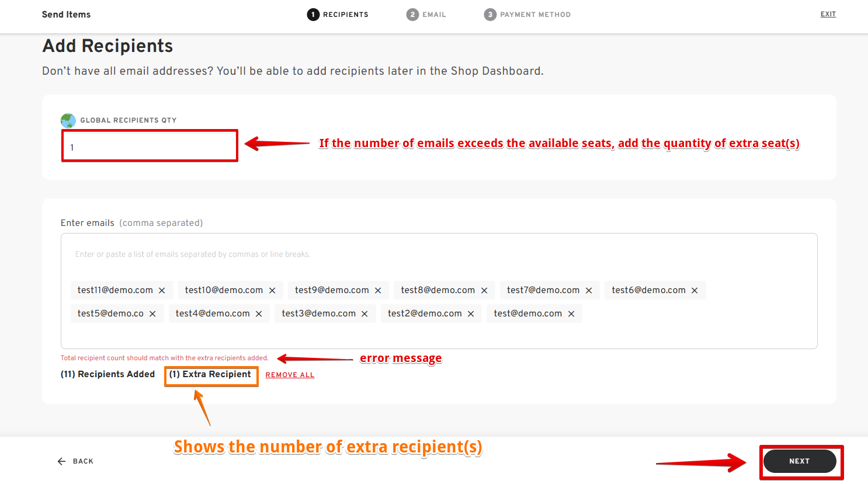868x484 pixels.
Task: Remove test9@demo.com email chip
Action: tap(378, 291)
